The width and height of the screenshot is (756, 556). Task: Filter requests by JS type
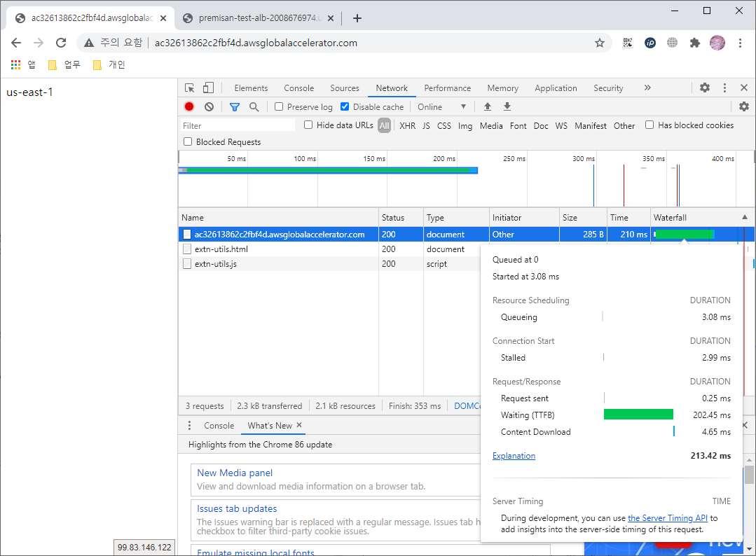pyautogui.click(x=426, y=126)
